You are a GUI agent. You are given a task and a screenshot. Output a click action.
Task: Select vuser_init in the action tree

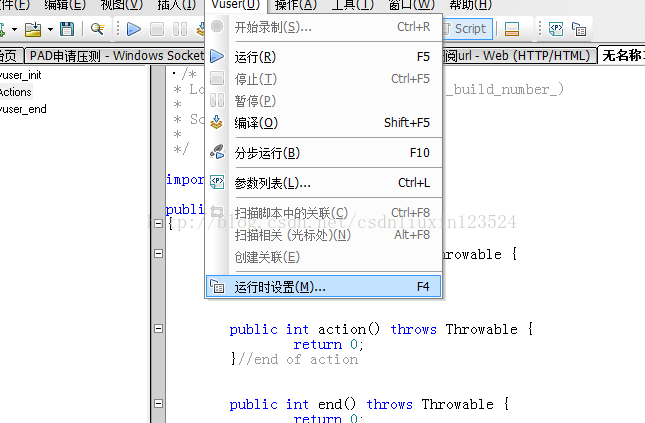21,75
